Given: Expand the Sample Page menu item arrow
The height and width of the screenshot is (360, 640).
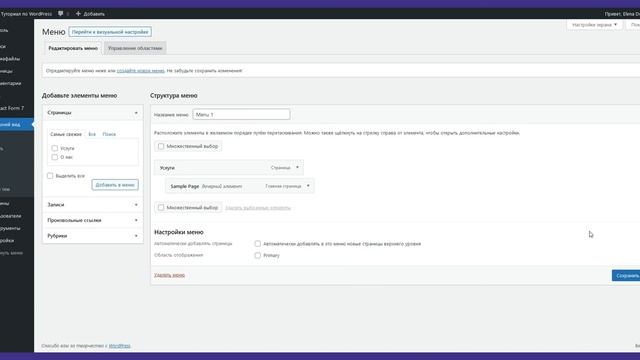Looking at the screenshot, I should click(308, 186).
